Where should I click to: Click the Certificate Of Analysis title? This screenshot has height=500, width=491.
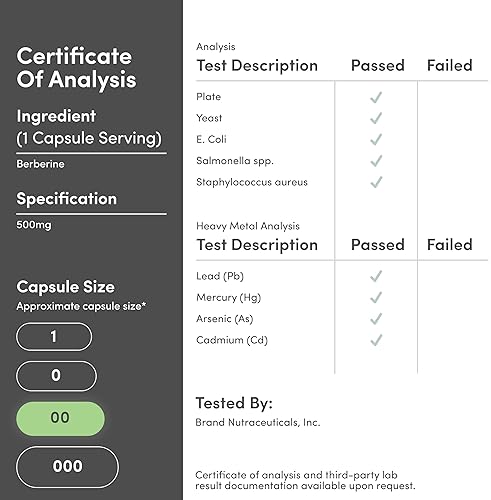pos(76,68)
